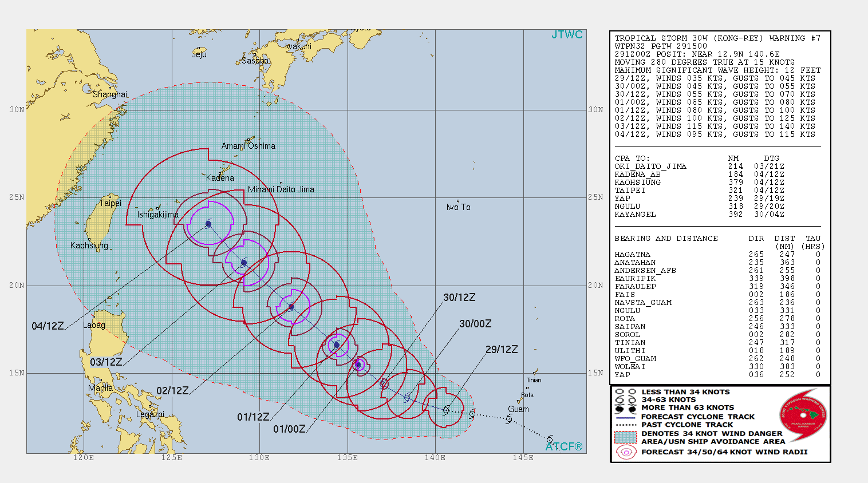
Task: Click the Amami Oshima label
Action: 248,146
